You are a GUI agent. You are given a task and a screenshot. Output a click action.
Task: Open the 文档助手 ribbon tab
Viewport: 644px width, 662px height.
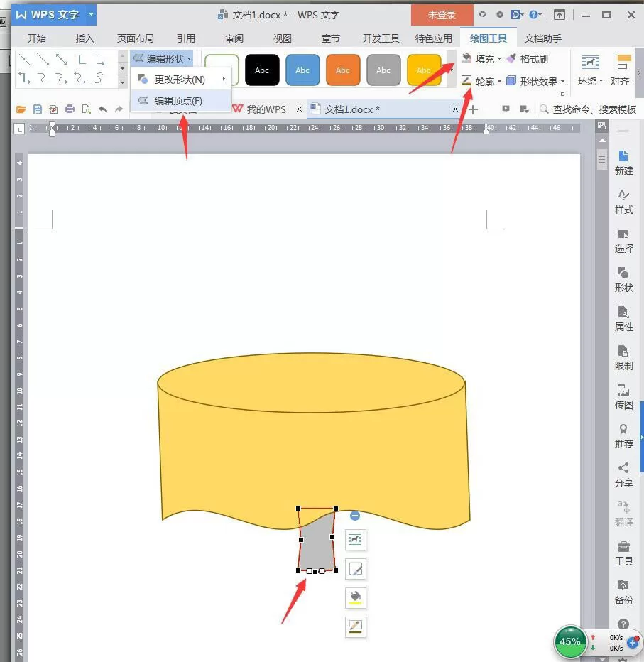click(x=542, y=38)
